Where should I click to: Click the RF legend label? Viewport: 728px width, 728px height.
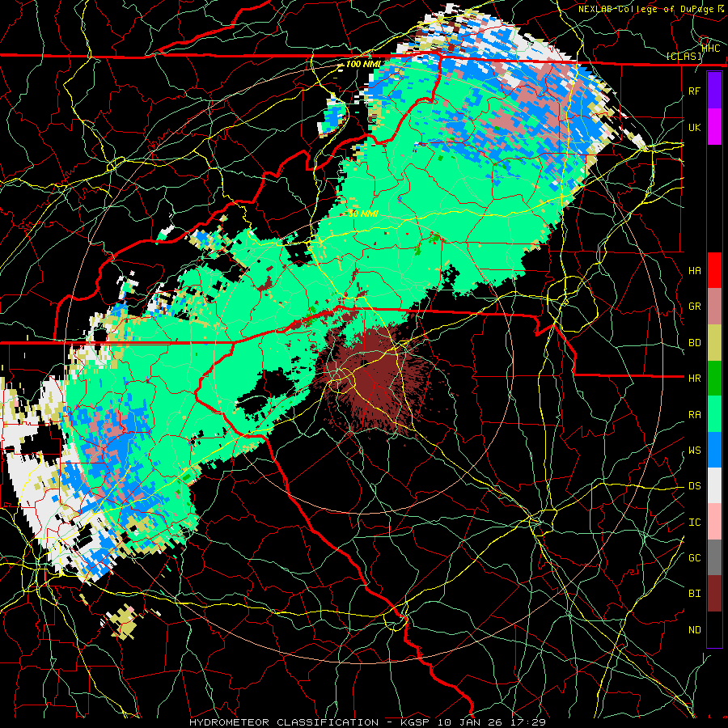[x=694, y=91]
